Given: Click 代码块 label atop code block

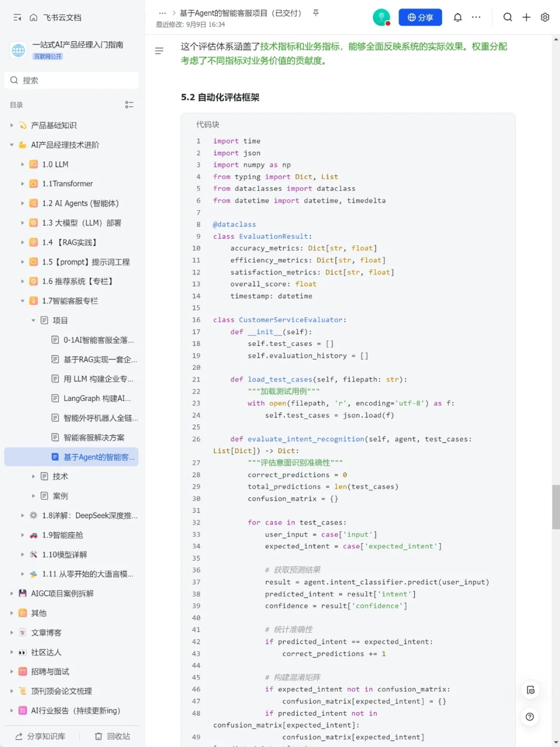Looking at the screenshot, I should (x=207, y=125).
